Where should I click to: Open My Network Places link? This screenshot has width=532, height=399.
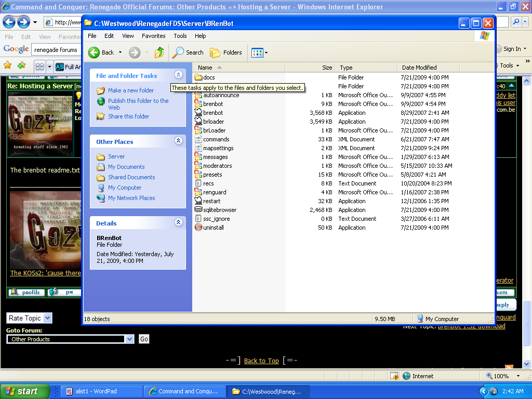131,198
